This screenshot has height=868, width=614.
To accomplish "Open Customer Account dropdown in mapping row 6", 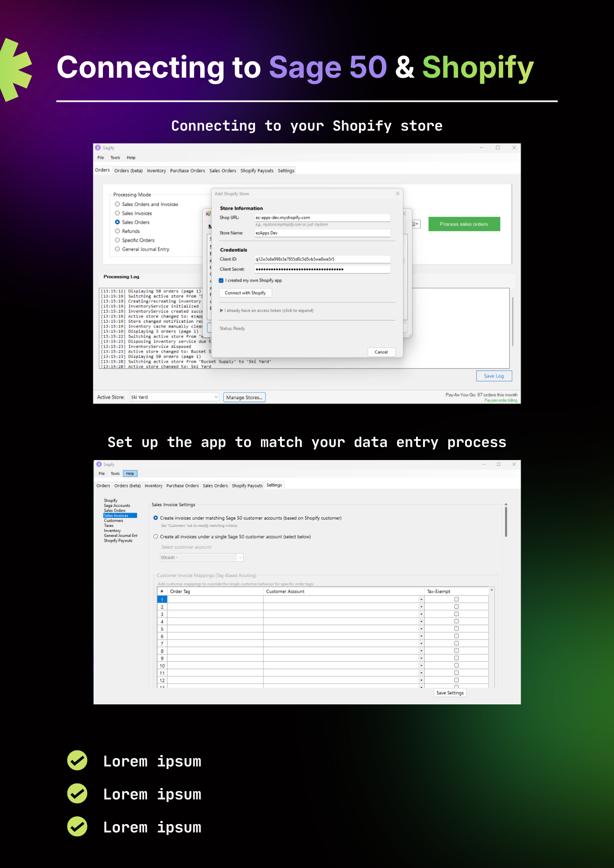I will (421, 636).
